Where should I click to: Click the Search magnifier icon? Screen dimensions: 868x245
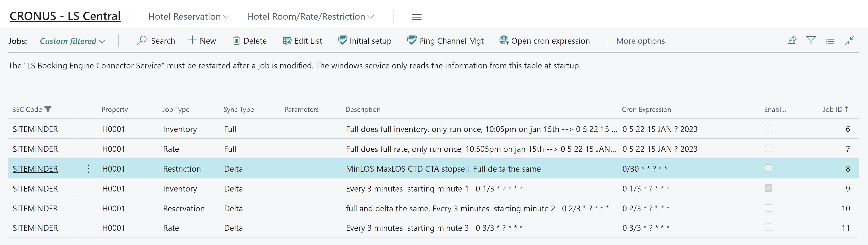click(x=142, y=40)
